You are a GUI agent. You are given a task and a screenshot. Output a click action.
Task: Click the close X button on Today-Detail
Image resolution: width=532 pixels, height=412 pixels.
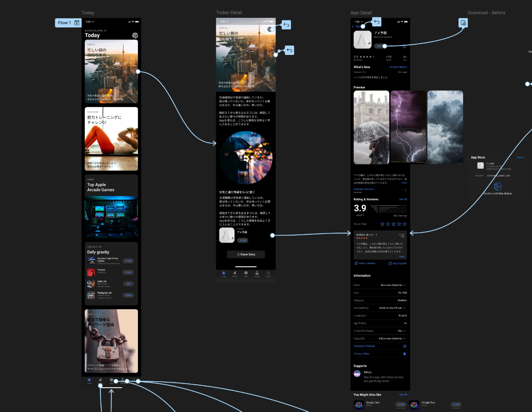coord(270,29)
